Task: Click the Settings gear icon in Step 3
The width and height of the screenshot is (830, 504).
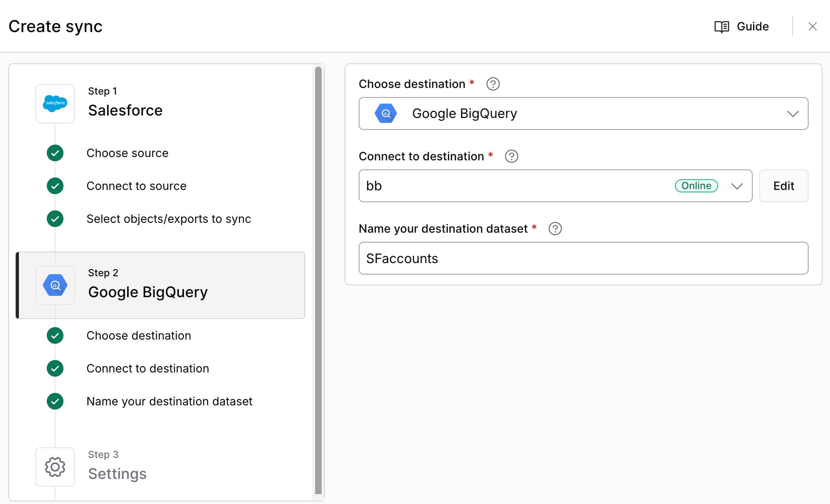Action: [x=55, y=467]
